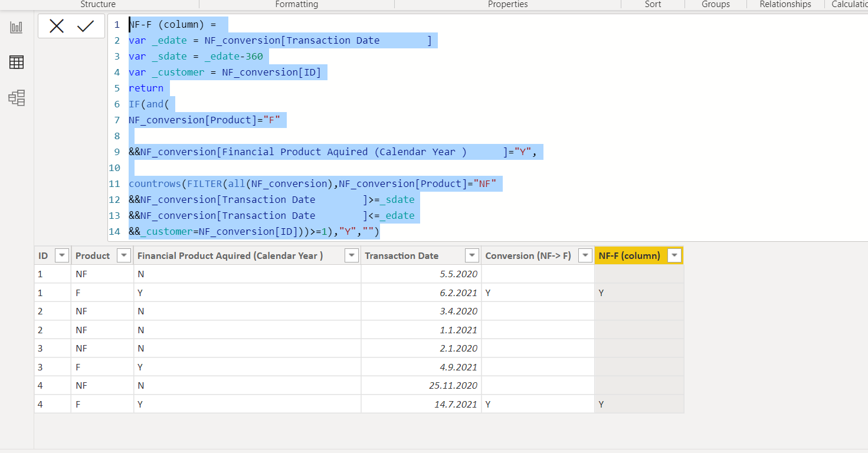
Task: Open Financial Product Aquired column dropdown
Action: pyautogui.click(x=351, y=255)
